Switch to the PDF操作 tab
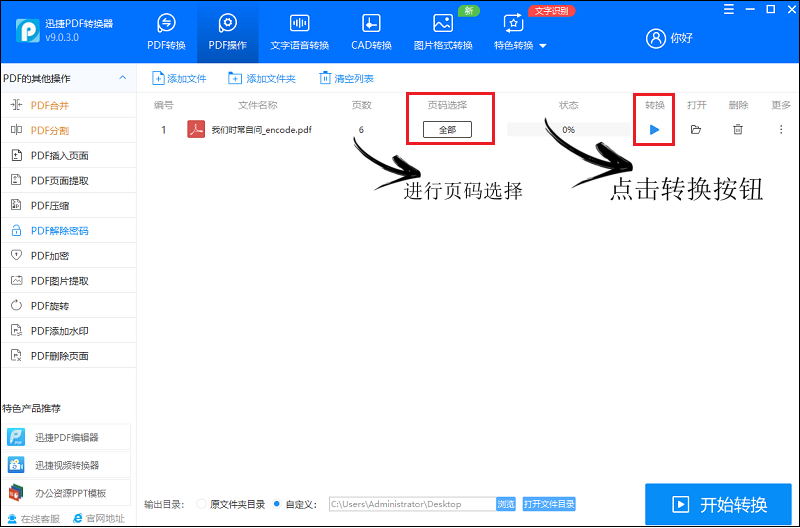The width and height of the screenshot is (800, 528). click(228, 33)
